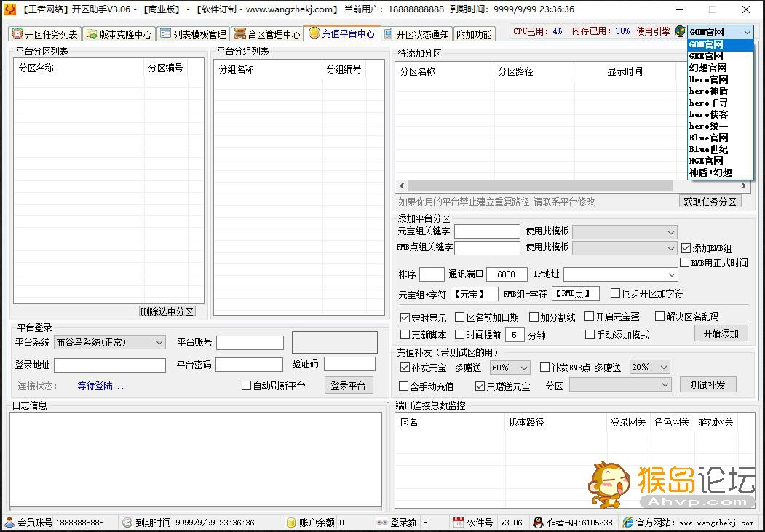Toggle the 定时显示 checkbox
Viewport: 765px width, 532px height.
[x=405, y=318]
